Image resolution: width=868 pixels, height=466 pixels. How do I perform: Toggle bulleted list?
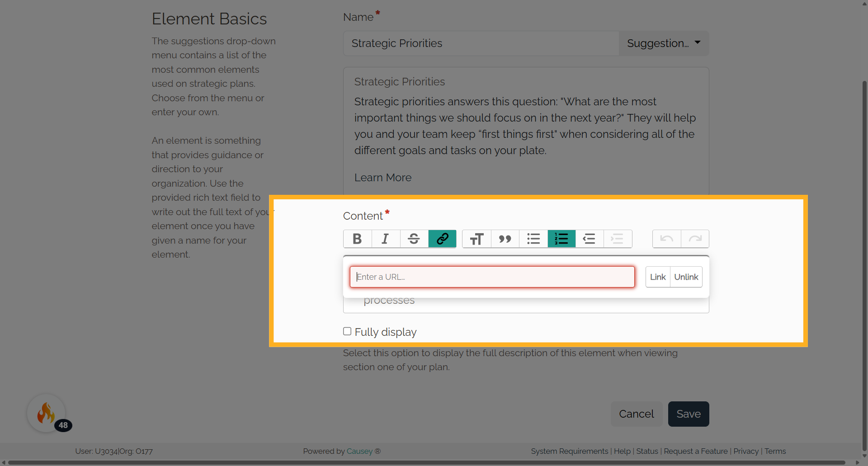(533, 239)
